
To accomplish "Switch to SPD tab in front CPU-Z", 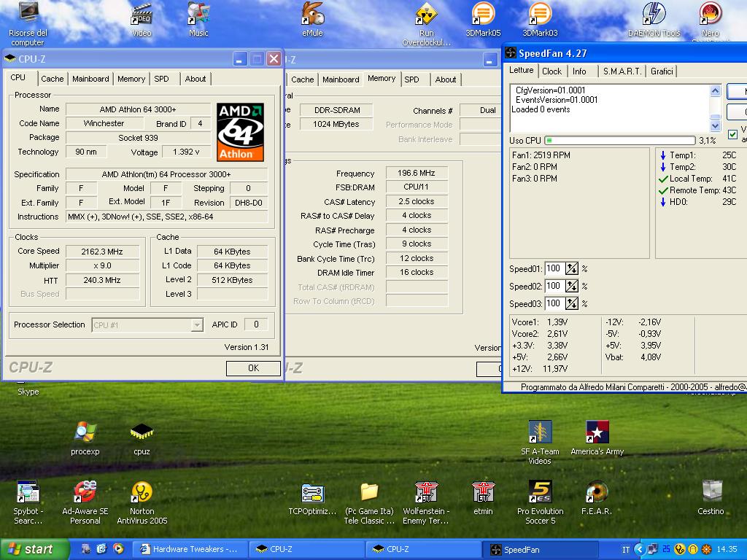I will tap(161, 79).
